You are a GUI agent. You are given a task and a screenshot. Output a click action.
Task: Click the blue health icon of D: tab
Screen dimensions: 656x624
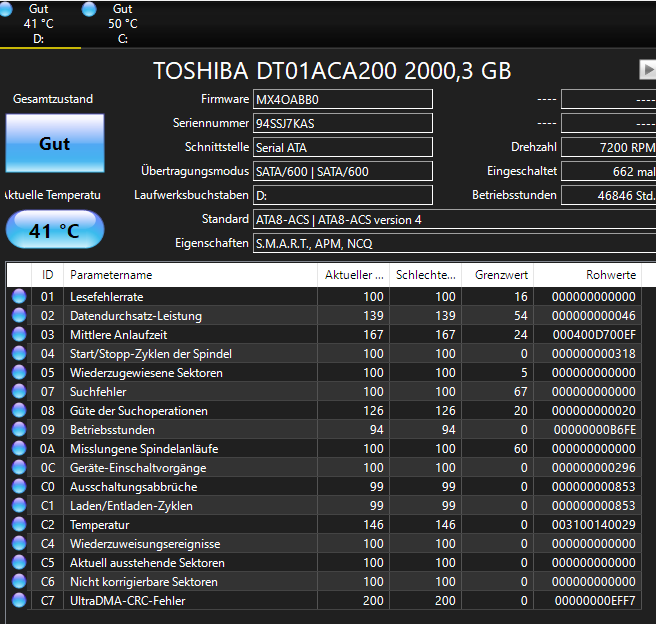point(5,9)
